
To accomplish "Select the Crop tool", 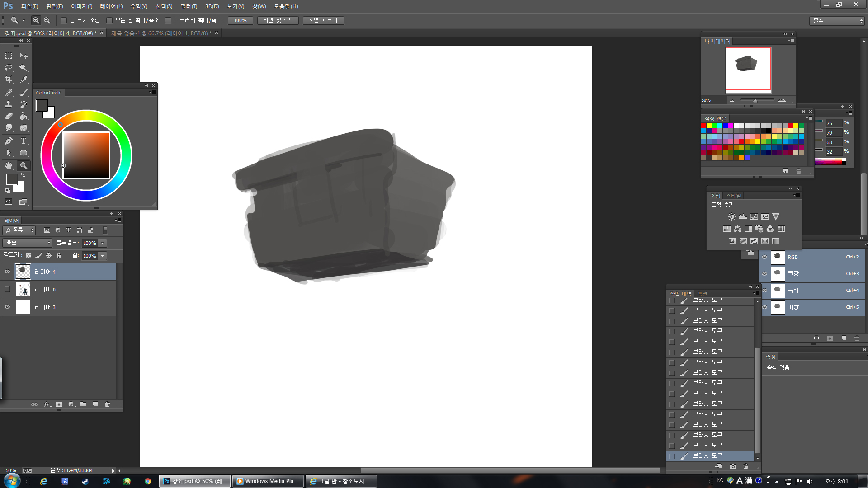I will tap(9, 80).
